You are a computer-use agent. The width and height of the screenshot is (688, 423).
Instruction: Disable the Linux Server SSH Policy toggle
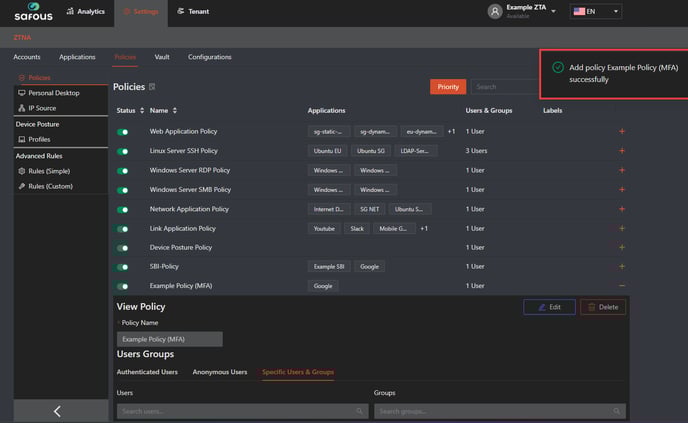click(x=124, y=151)
